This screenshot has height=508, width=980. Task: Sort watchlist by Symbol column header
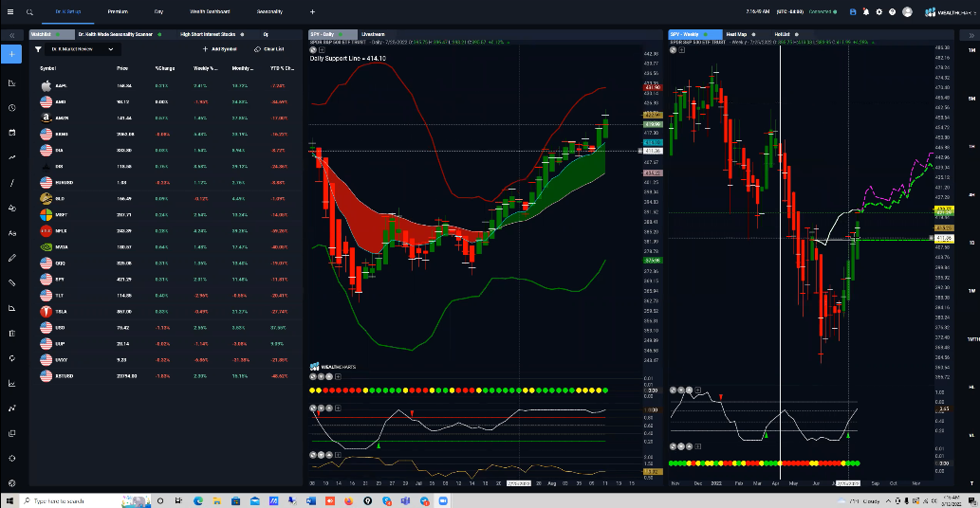tap(48, 68)
